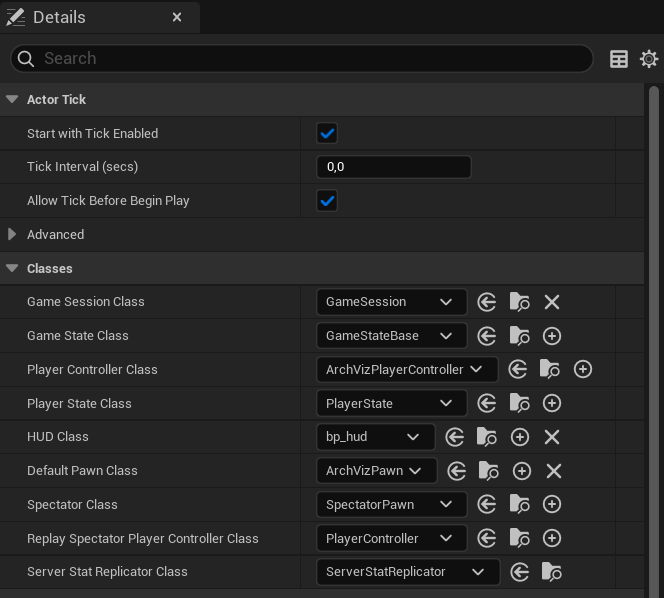Screen dimensions: 664x598
Task: Use selected asset for Spectator Class
Action: tap(487, 504)
